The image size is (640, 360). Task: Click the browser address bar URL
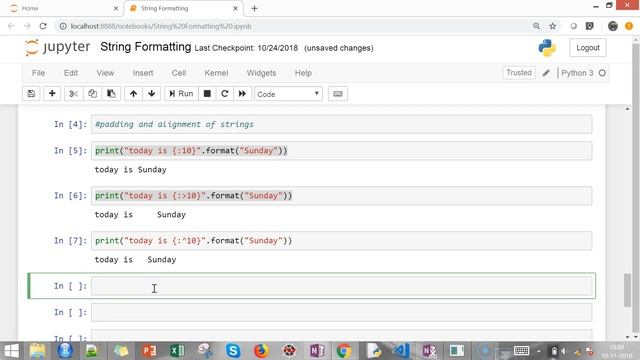pos(161,26)
